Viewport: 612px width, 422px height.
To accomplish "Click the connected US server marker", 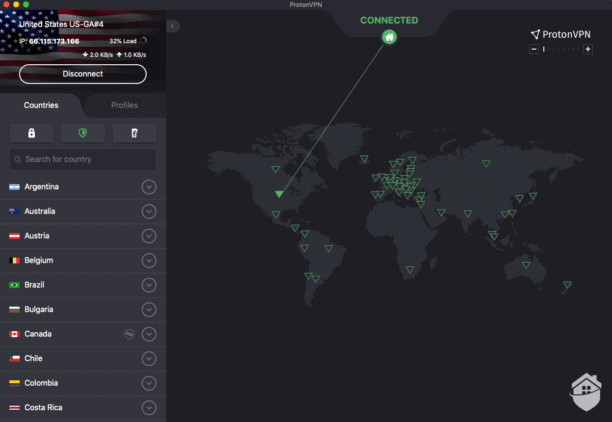I will click(x=279, y=194).
